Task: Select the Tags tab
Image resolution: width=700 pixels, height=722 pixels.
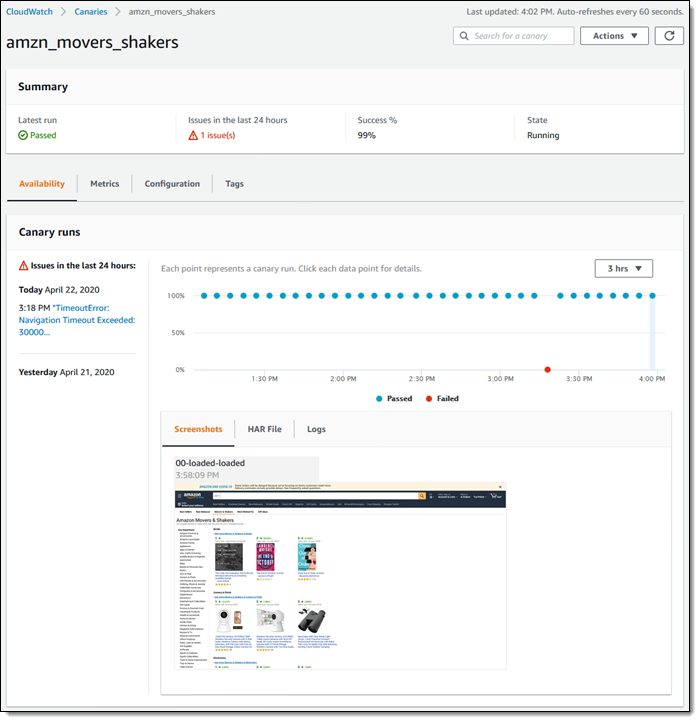Action: pyautogui.click(x=234, y=184)
